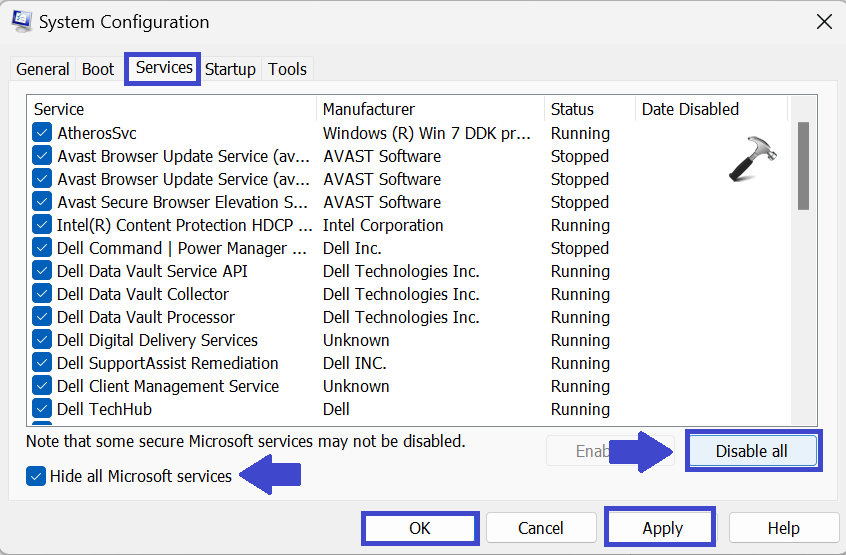The height and width of the screenshot is (555, 846).
Task: Toggle Hide all Microsoft services checkbox
Action: (35, 477)
